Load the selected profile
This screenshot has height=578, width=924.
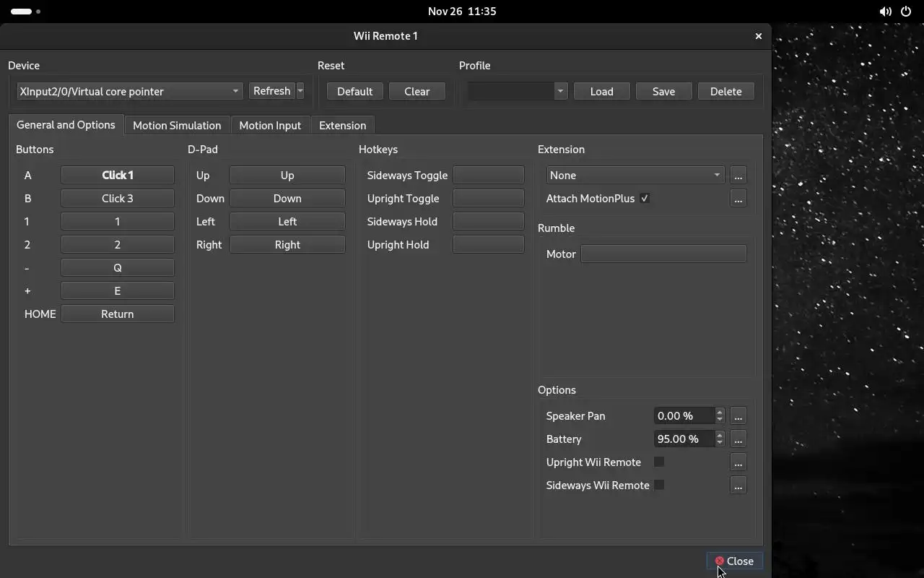click(601, 92)
